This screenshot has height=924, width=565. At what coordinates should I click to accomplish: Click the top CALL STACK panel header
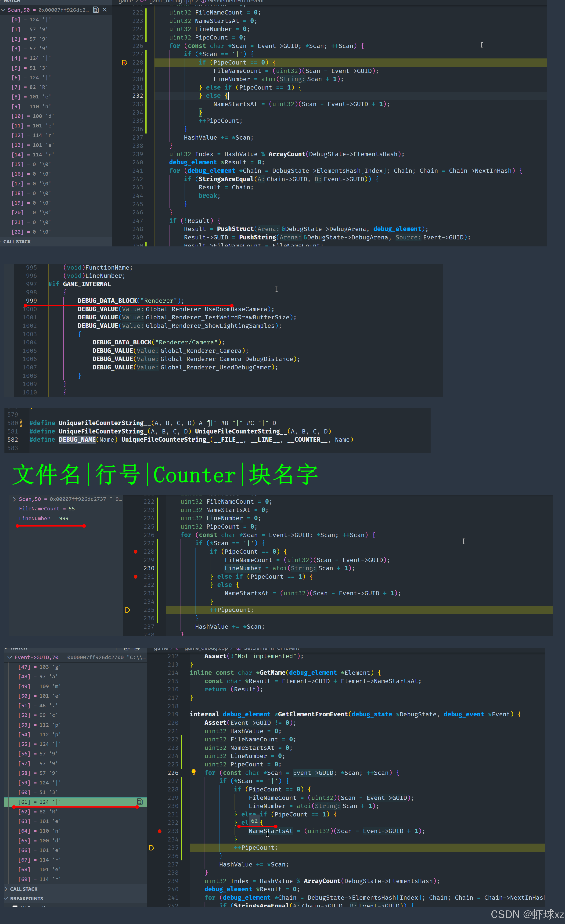pyautogui.click(x=17, y=242)
